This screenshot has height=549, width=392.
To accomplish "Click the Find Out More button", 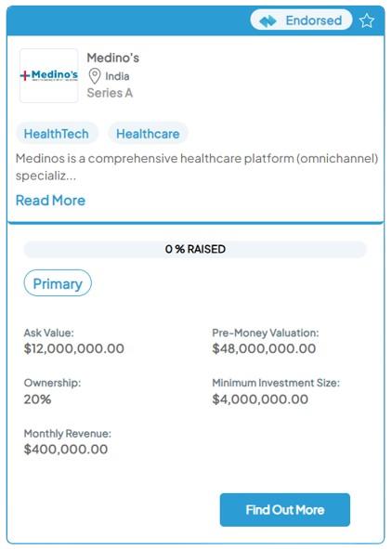I will pyautogui.click(x=285, y=510).
